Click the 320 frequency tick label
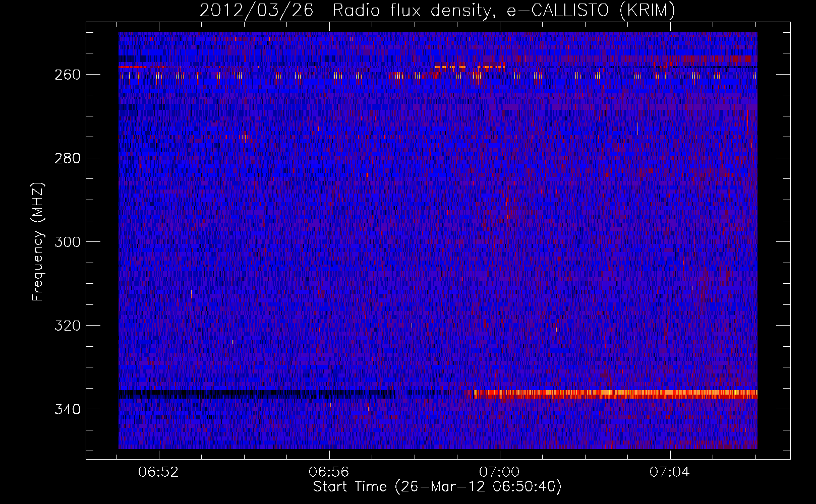The image size is (816, 504). [68, 326]
